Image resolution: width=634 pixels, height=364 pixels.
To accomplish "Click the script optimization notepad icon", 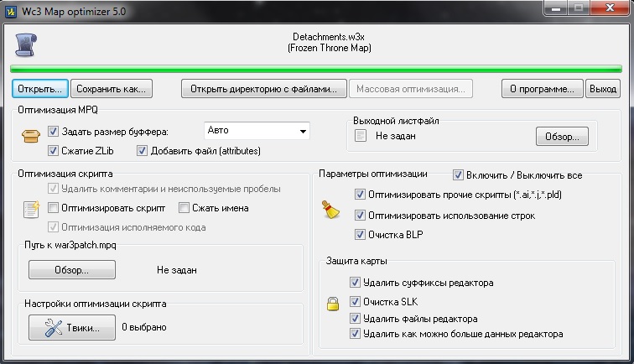I will [x=32, y=210].
